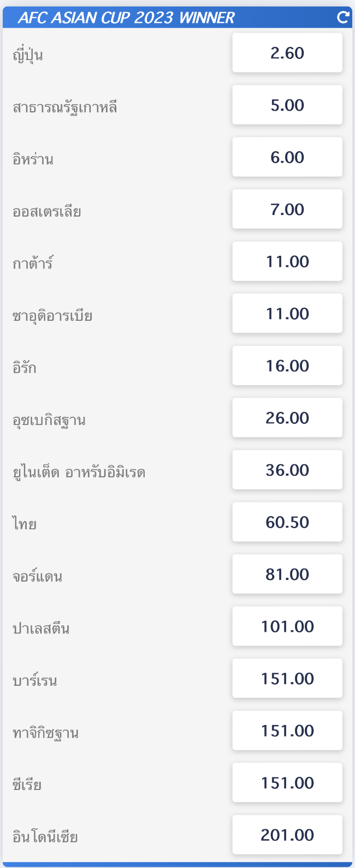Select the 2.60 odds for ญี่ปุ่น
Viewport: 355px width, 868px height.
(287, 53)
